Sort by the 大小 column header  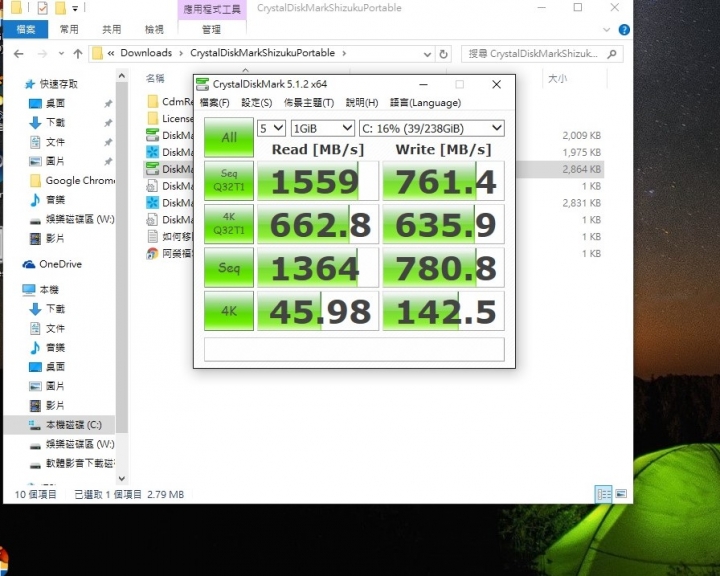coord(557,79)
